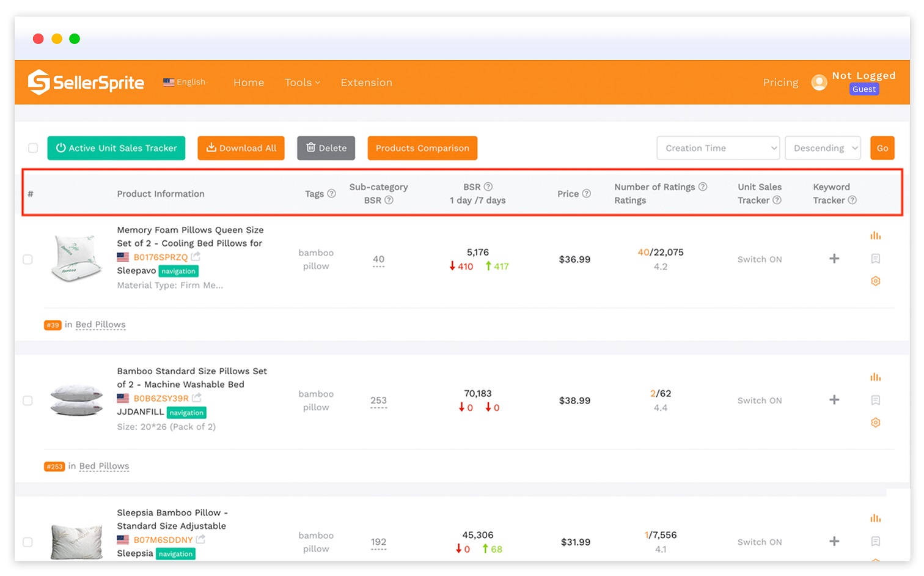The width and height of the screenshot is (924, 576).
Task: Open external link icon beside B0176SPRZQ
Action: click(x=196, y=257)
